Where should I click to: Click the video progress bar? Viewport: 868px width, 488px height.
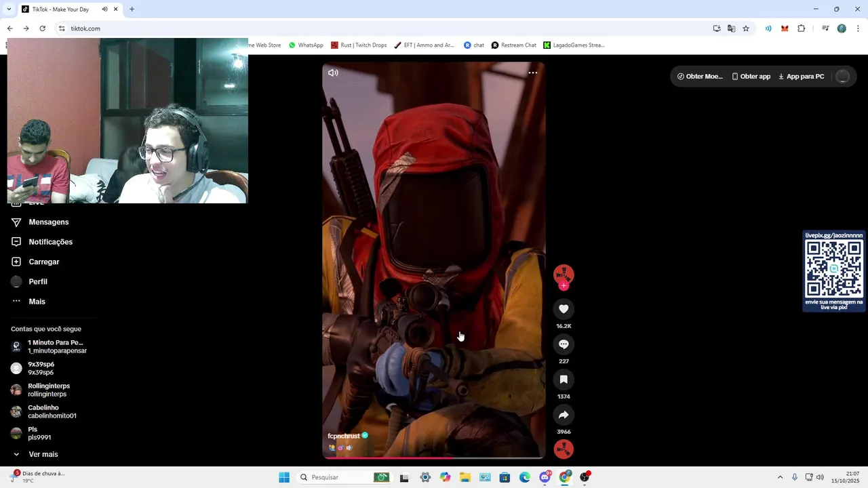click(433, 457)
